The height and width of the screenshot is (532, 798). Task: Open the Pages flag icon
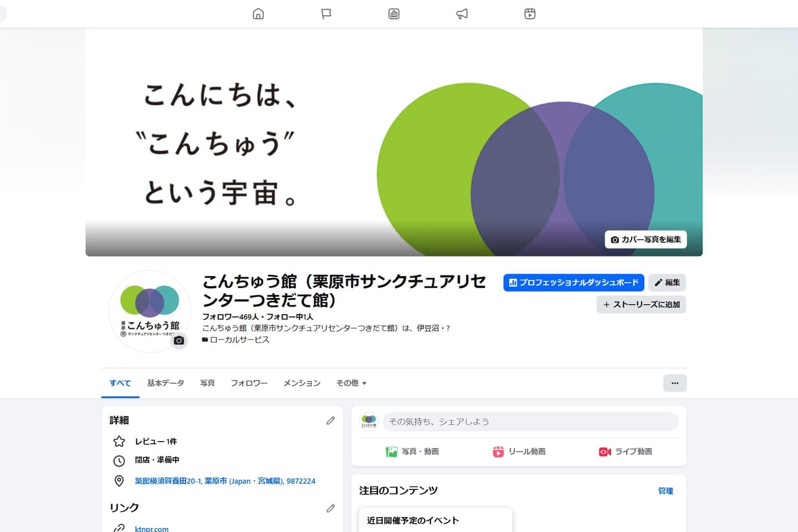tap(326, 14)
